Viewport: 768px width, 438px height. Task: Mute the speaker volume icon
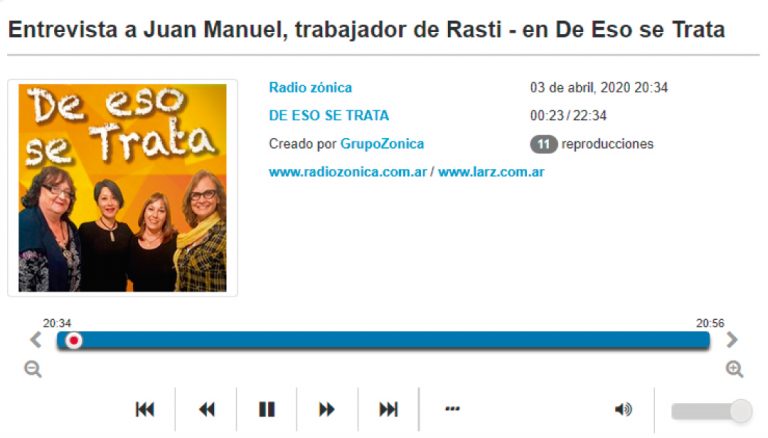coord(623,409)
